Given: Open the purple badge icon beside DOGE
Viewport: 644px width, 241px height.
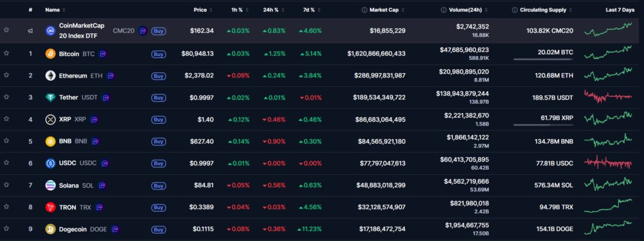Looking at the screenshot, I should 115,229.
